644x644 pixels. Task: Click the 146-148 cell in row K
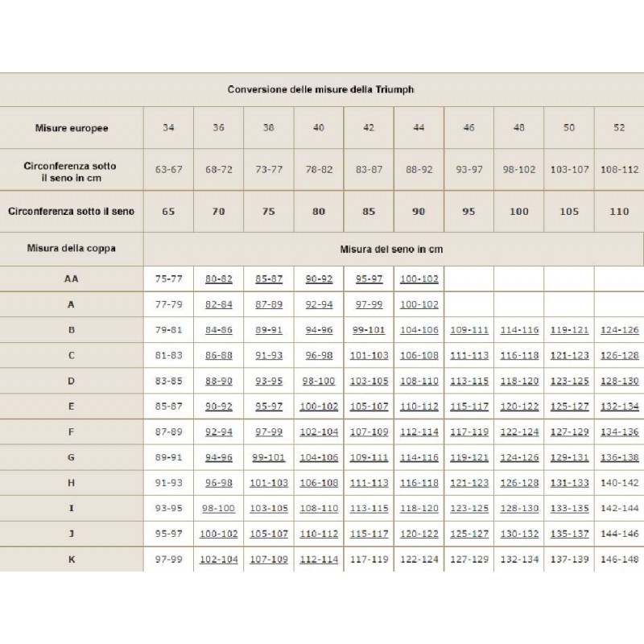(619, 559)
